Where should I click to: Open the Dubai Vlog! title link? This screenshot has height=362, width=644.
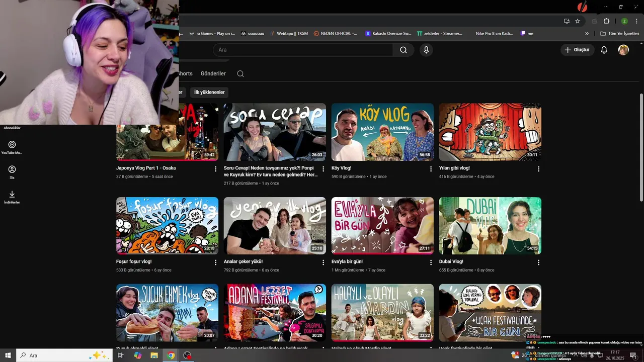coord(451,261)
